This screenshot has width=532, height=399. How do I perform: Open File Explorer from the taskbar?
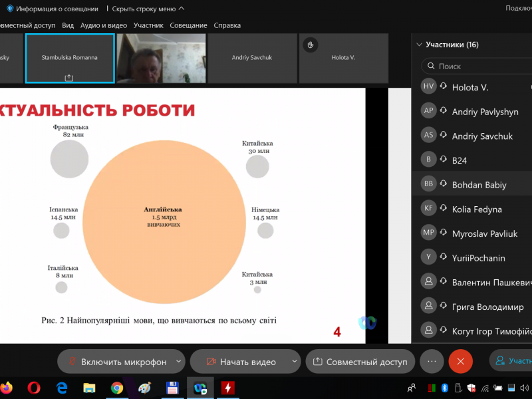(89, 388)
